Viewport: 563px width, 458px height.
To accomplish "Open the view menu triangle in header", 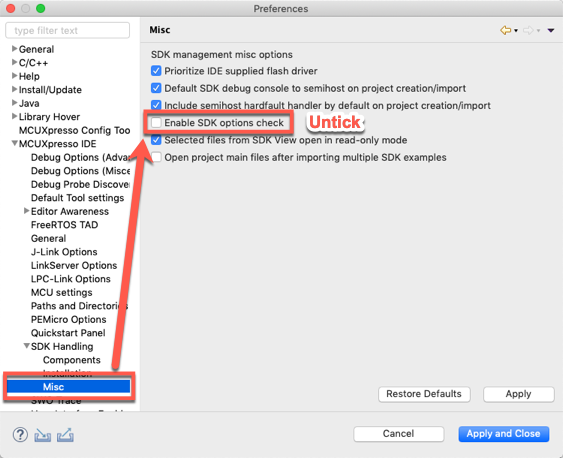I will (x=551, y=31).
